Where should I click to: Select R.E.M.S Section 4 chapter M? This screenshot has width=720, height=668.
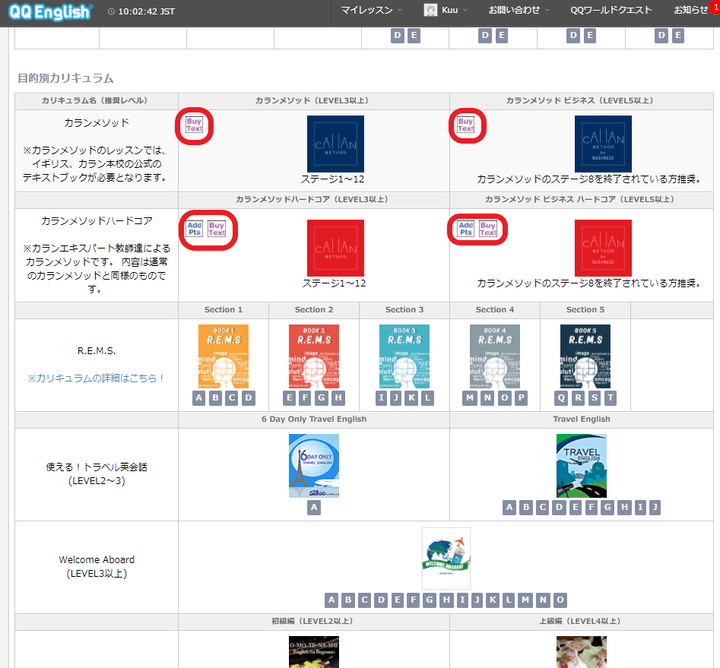point(470,398)
